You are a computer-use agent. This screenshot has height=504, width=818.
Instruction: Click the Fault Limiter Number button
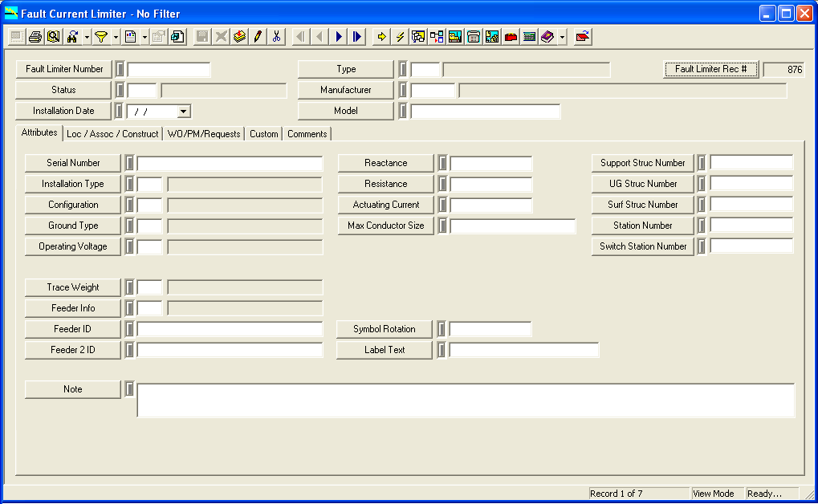pyautogui.click(x=63, y=69)
